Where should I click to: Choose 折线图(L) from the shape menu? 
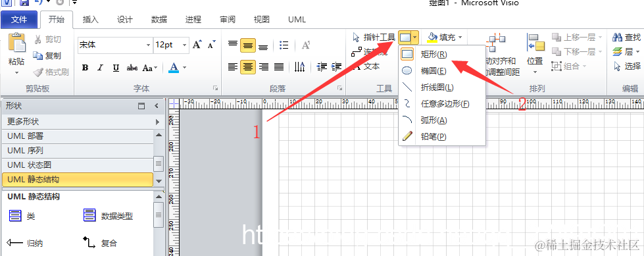coord(442,87)
